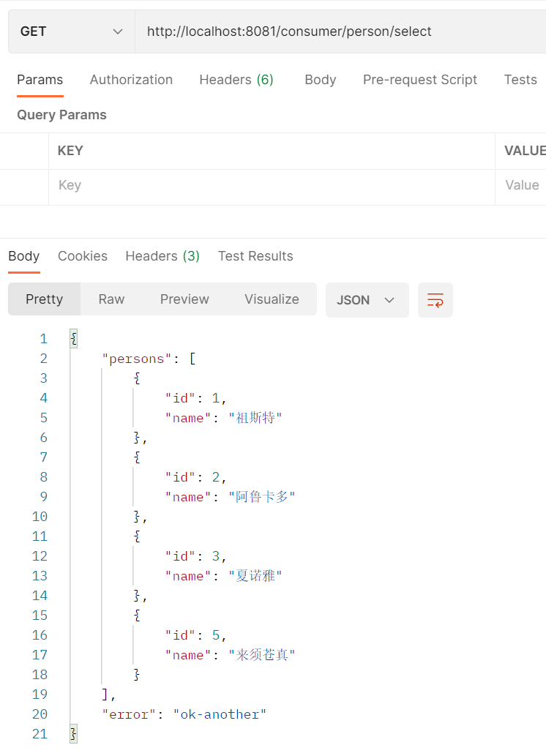
Task: Switch to the Params tab
Action: [x=40, y=80]
